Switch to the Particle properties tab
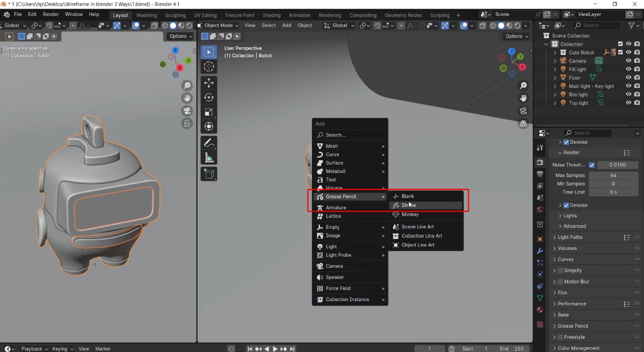 tap(540, 262)
